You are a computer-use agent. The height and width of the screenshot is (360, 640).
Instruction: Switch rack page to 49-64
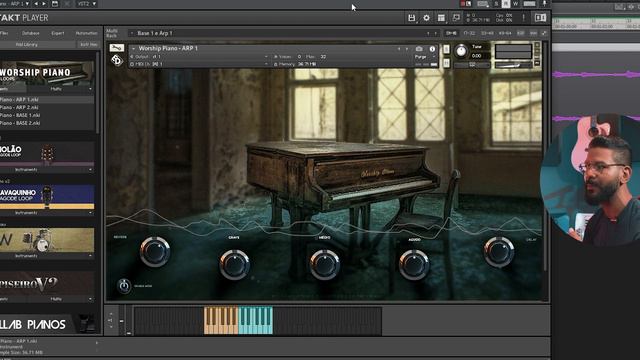coord(505,33)
